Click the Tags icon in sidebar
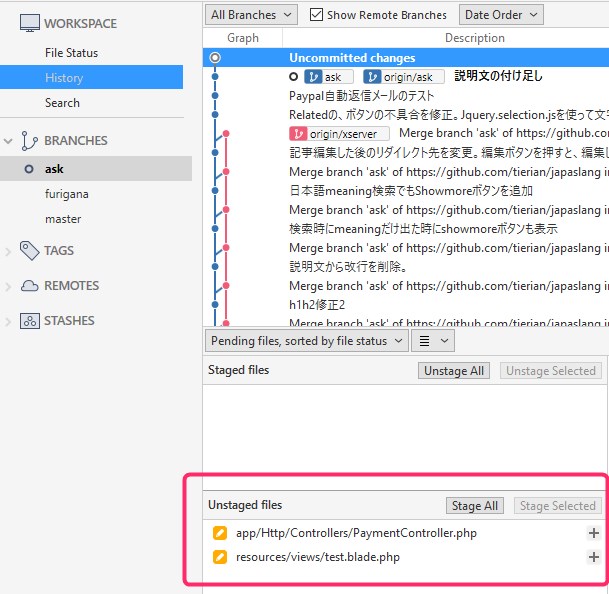The width and height of the screenshot is (609, 594). coord(29,251)
